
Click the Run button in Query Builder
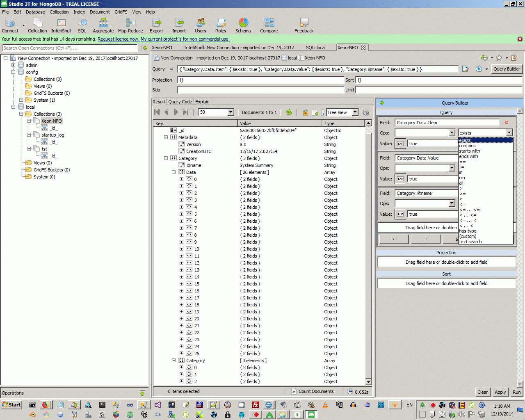click(516, 392)
